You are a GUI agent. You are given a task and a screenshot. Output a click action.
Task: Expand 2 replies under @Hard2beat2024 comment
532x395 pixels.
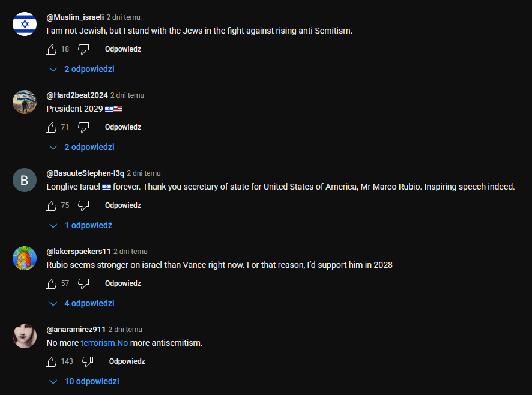[x=82, y=147]
